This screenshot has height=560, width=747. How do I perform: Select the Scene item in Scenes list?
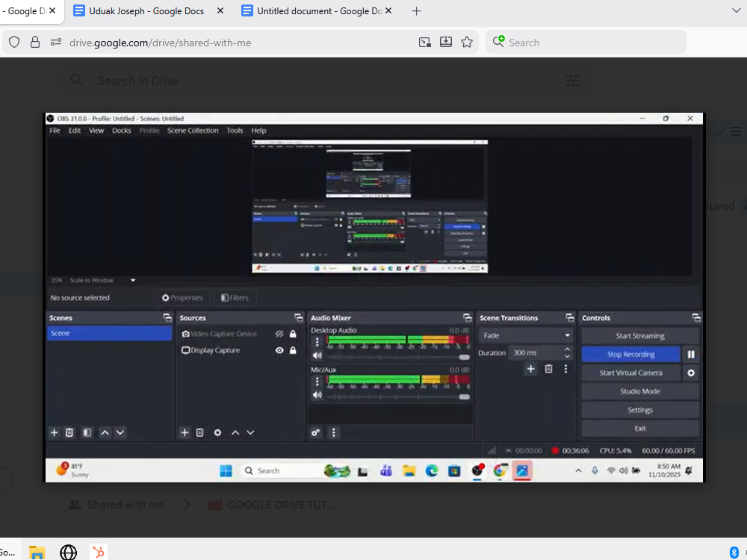[109, 333]
